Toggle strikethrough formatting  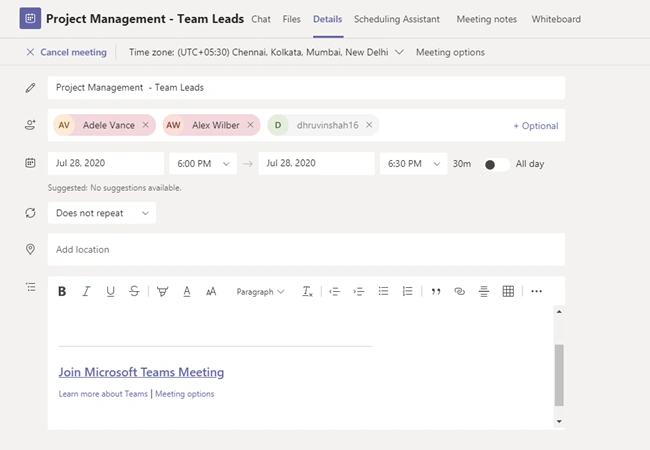[x=134, y=291]
